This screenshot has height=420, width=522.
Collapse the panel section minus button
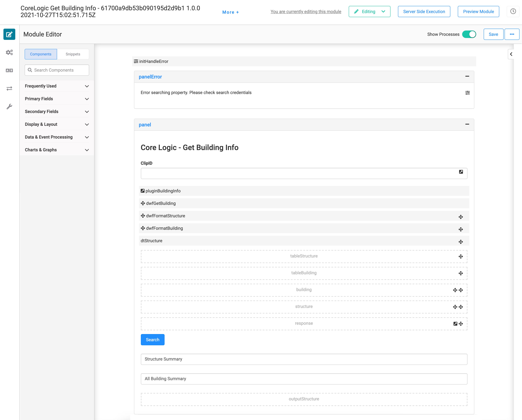click(467, 124)
